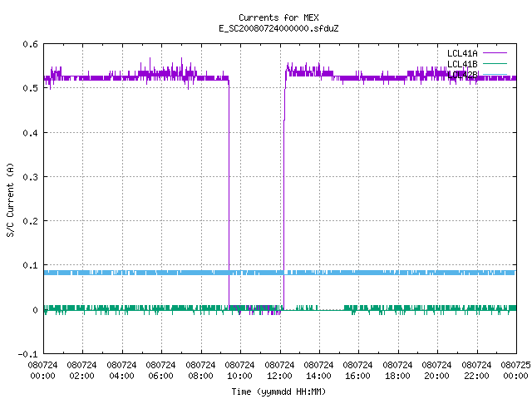This screenshot has width=532, height=399.
Task: Click the '080724 04:00' x-axis label
Action: point(121,371)
